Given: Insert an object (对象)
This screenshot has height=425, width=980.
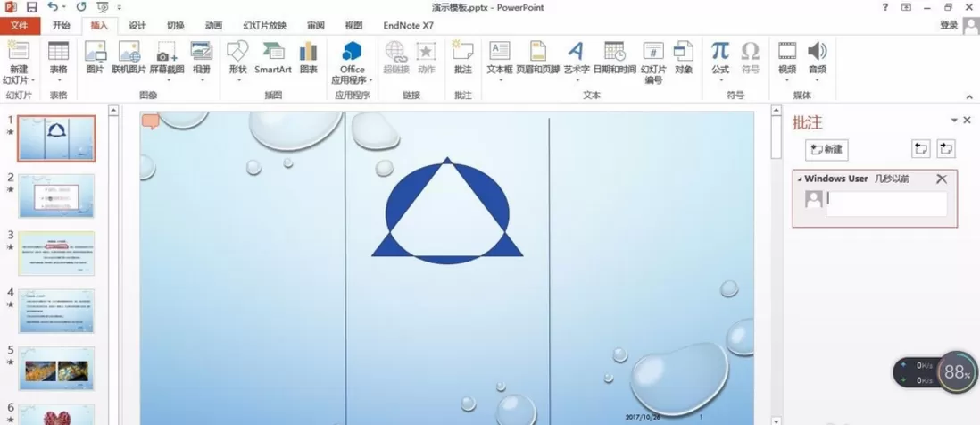Looking at the screenshot, I should click(x=683, y=57).
